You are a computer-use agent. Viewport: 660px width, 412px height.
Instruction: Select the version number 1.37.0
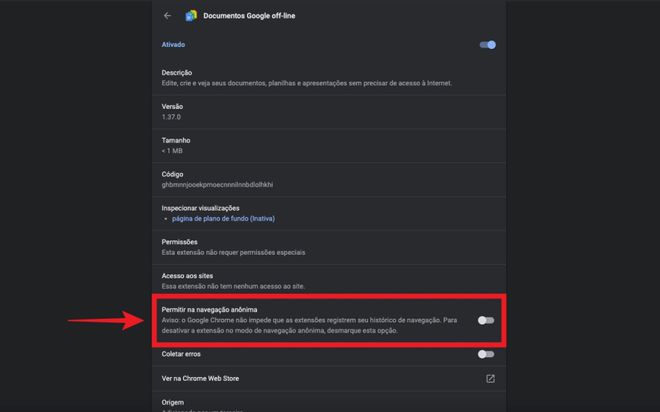point(171,117)
